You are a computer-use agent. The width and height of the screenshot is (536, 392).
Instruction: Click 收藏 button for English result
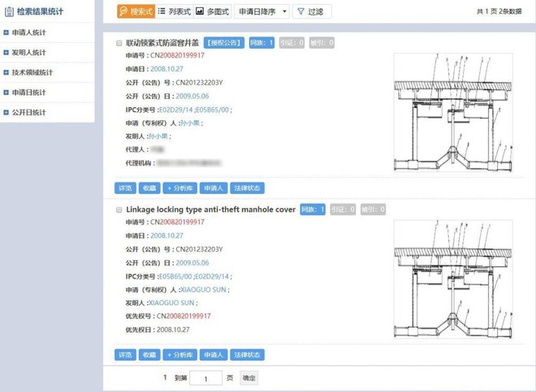pos(149,355)
